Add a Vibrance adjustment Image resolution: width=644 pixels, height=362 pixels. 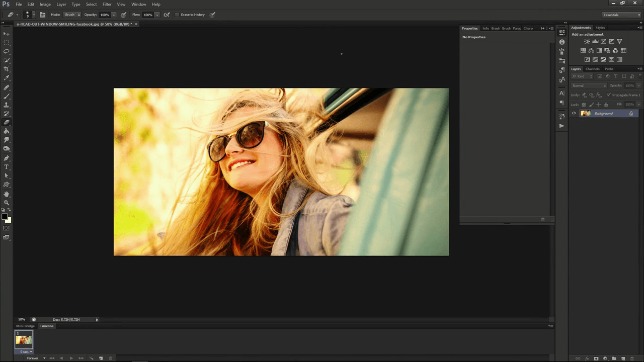(x=619, y=42)
